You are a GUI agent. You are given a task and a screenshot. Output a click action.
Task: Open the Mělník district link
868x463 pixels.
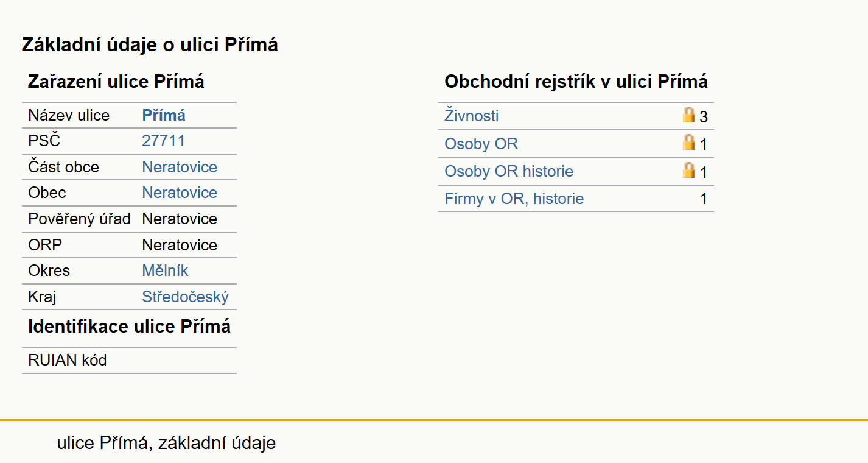click(165, 270)
